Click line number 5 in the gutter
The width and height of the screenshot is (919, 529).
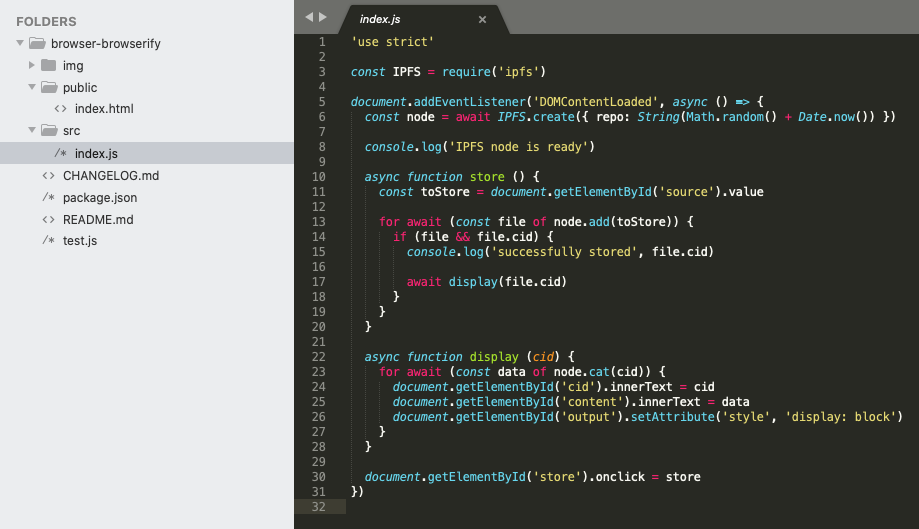point(322,101)
